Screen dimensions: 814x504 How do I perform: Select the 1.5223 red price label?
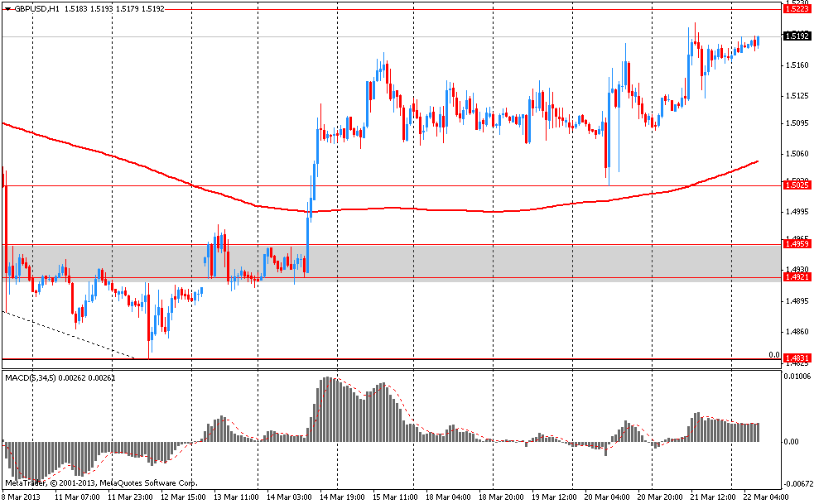(x=797, y=9)
